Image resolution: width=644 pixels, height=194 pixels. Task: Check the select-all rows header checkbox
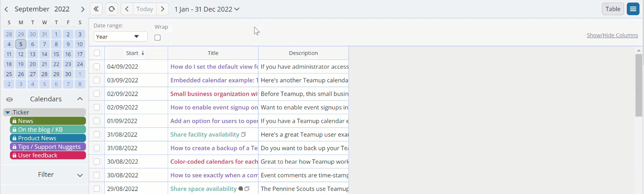pyautogui.click(x=97, y=53)
